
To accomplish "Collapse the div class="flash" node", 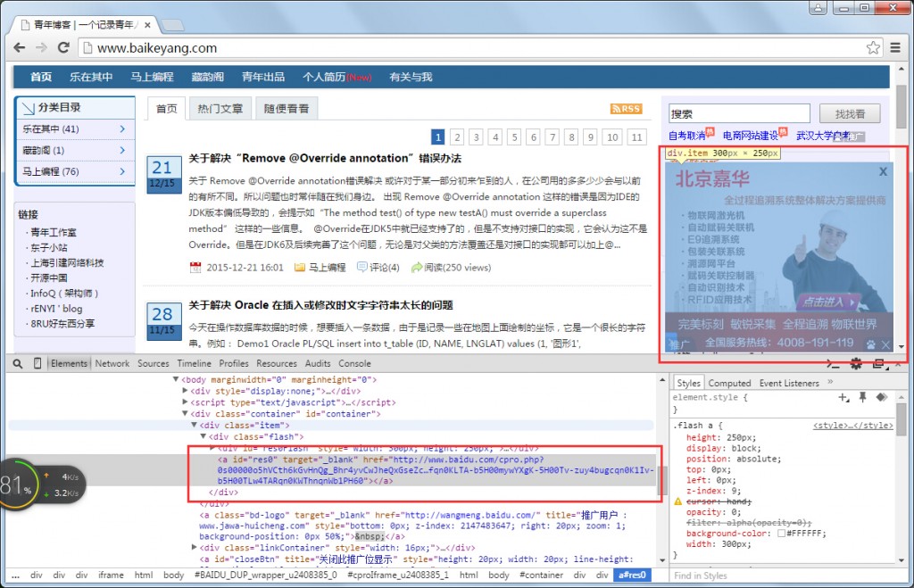I will [204, 436].
